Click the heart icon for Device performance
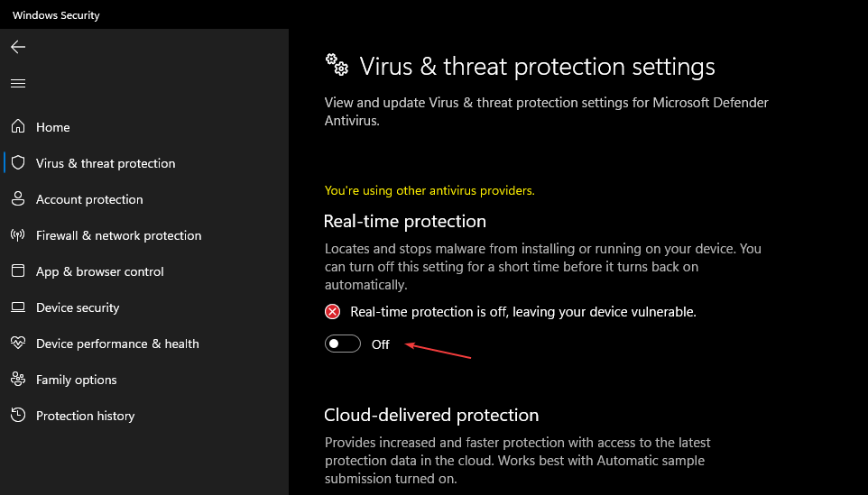This screenshot has width=868, height=495. [18, 343]
